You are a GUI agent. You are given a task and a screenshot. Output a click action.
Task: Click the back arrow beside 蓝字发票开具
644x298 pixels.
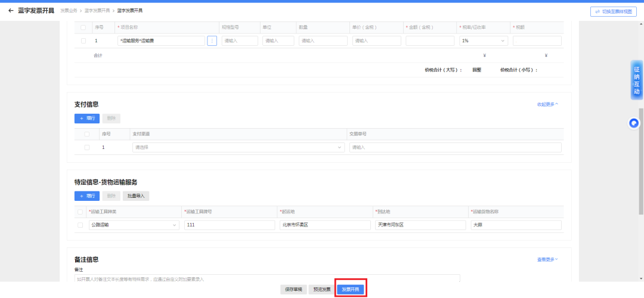[11, 11]
